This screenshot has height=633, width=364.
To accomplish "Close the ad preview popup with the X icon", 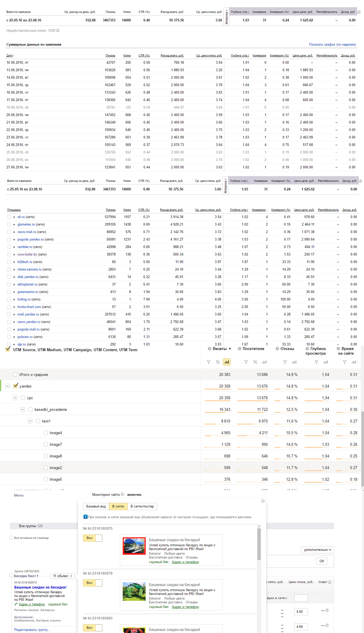I will pos(263,501).
